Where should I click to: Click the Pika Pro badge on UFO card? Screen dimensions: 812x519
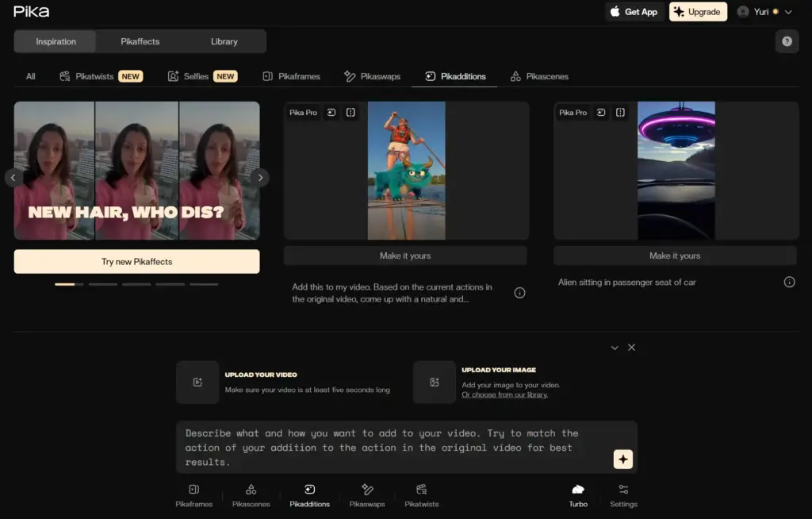coord(573,113)
